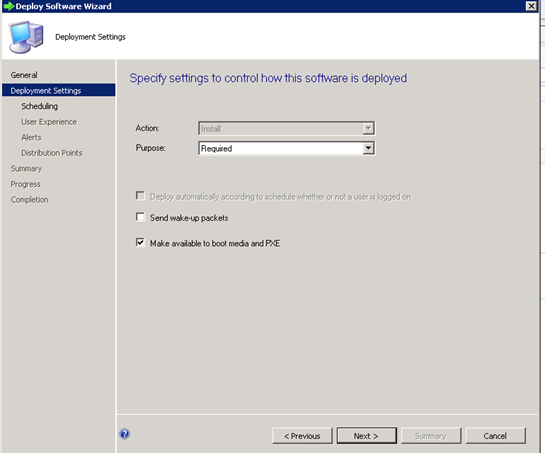Screen dimensions: 545x453
Task: Select Scheduling step in wizard sidebar
Action: [x=40, y=106]
